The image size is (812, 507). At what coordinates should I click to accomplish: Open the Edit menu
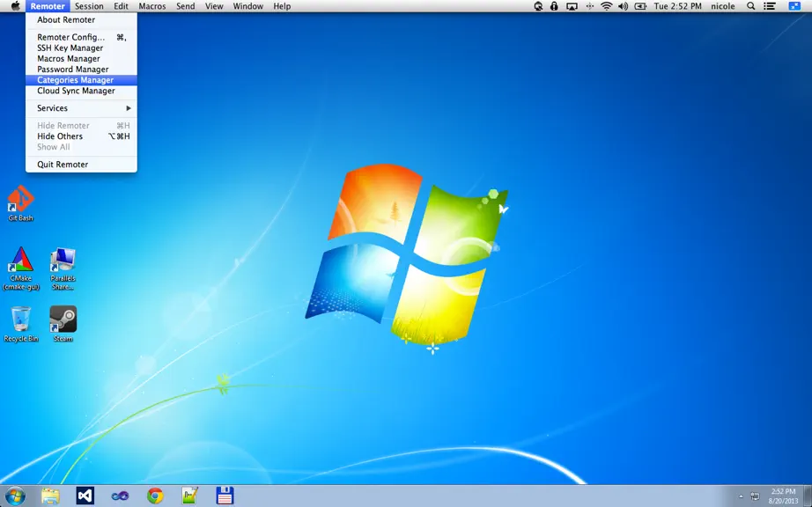click(122, 6)
